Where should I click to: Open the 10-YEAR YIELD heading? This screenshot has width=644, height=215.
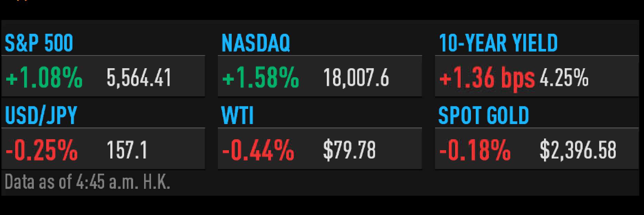(x=498, y=43)
